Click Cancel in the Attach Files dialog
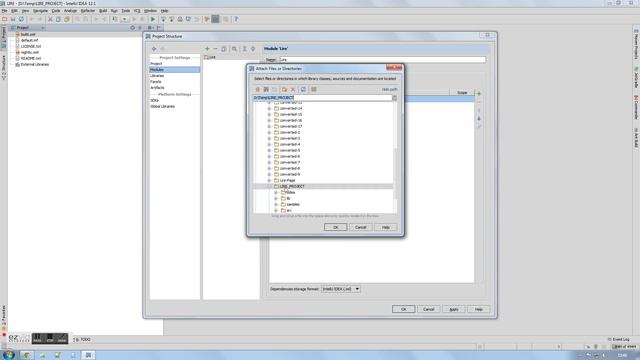This screenshot has height=360, width=640. pyautogui.click(x=360, y=227)
